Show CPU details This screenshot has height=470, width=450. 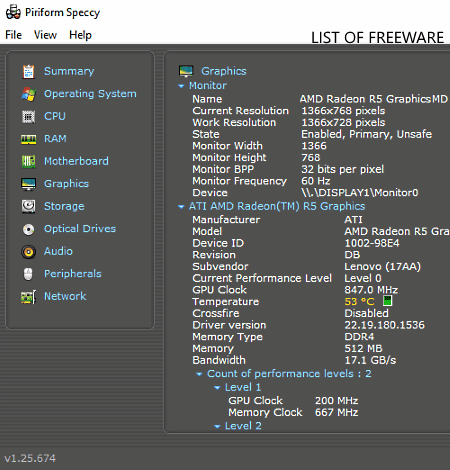(x=55, y=116)
